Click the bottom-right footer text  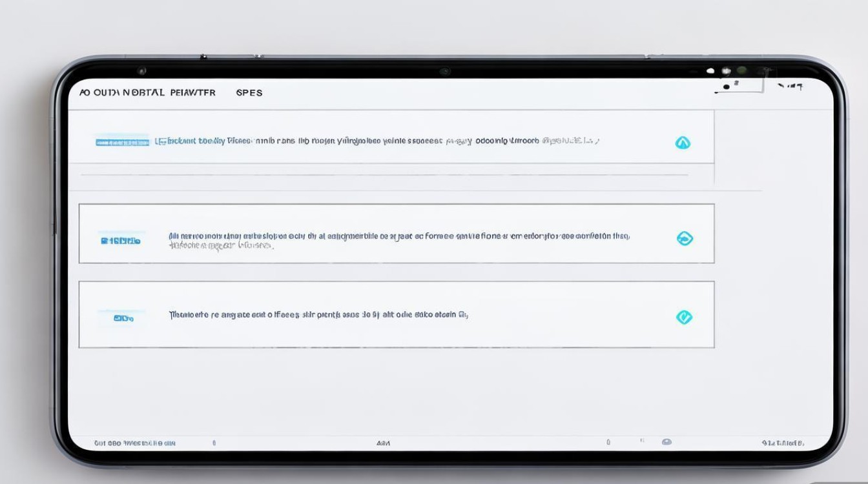783,443
